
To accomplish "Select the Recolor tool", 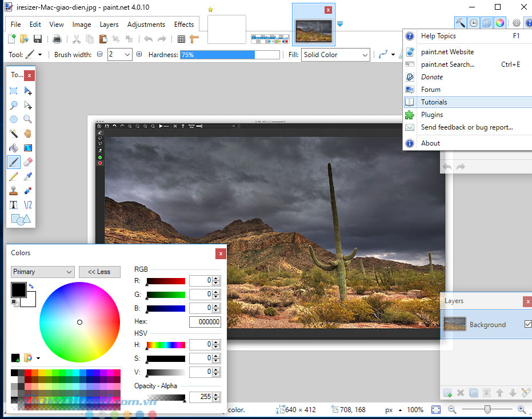I will 28,191.
